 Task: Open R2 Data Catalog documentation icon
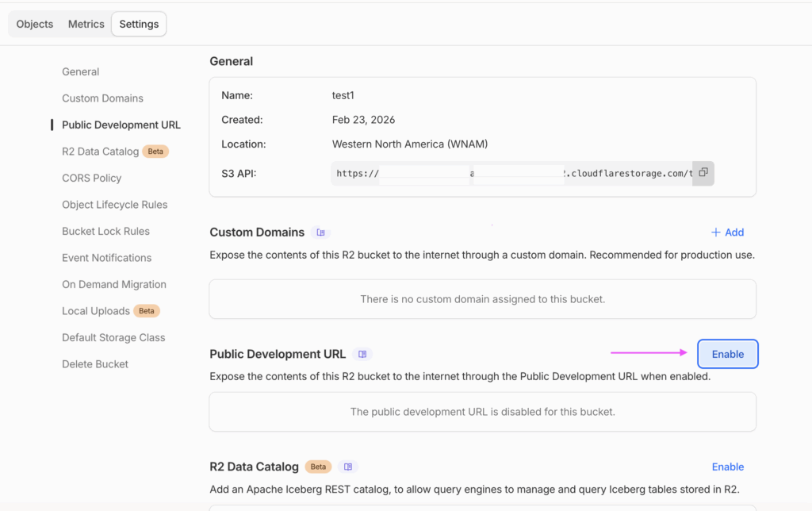point(347,467)
